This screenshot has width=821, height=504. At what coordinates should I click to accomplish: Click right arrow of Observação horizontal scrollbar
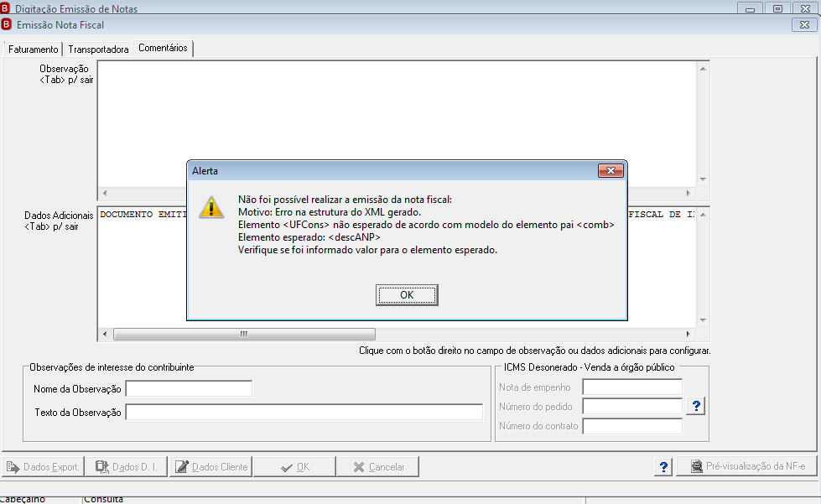pyautogui.click(x=688, y=193)
